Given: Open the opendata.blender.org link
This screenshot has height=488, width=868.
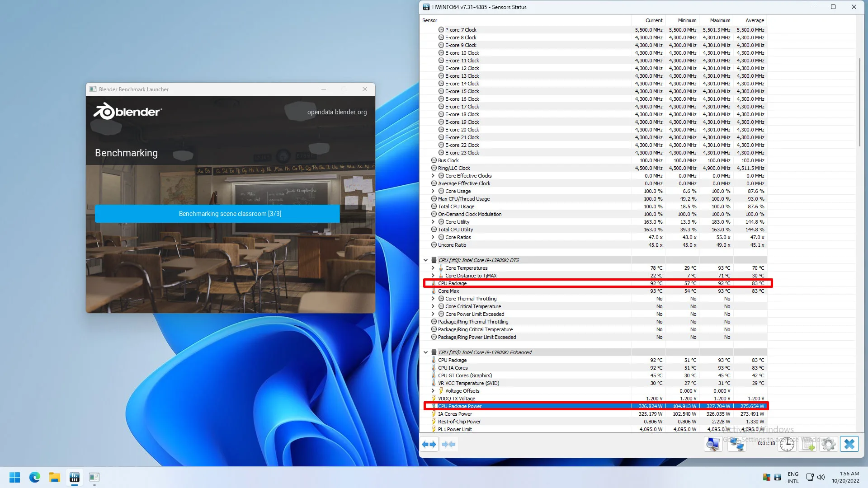Looking at the screenshot, I should 337,112.
